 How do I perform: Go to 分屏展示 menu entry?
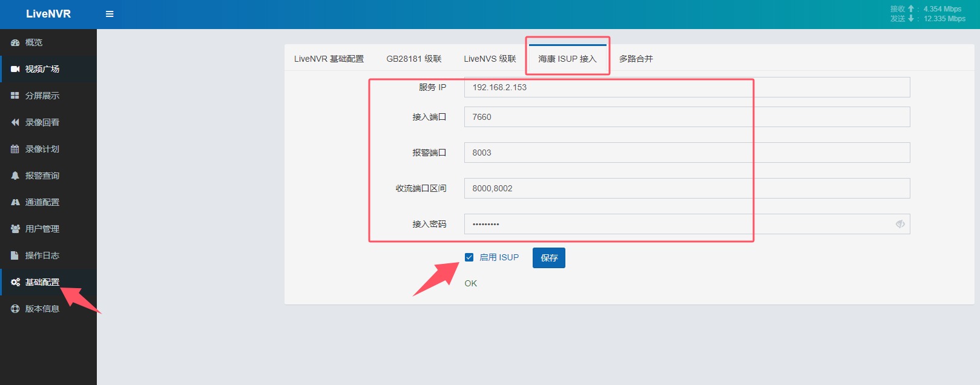click(48, 96)
